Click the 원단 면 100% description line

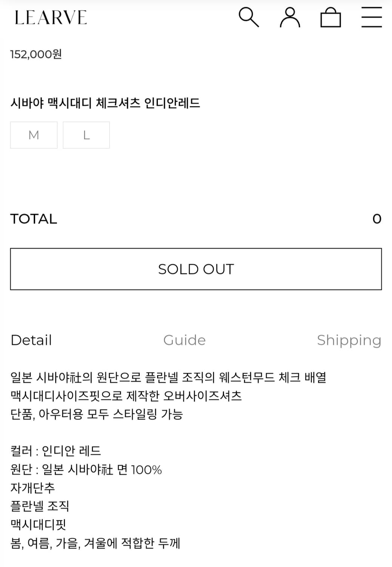pyautogui.click(x=86, y=469)
